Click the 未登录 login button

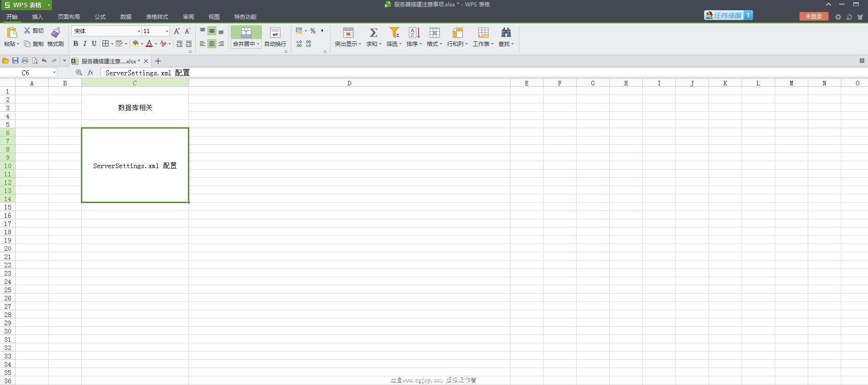click(813, 16)
